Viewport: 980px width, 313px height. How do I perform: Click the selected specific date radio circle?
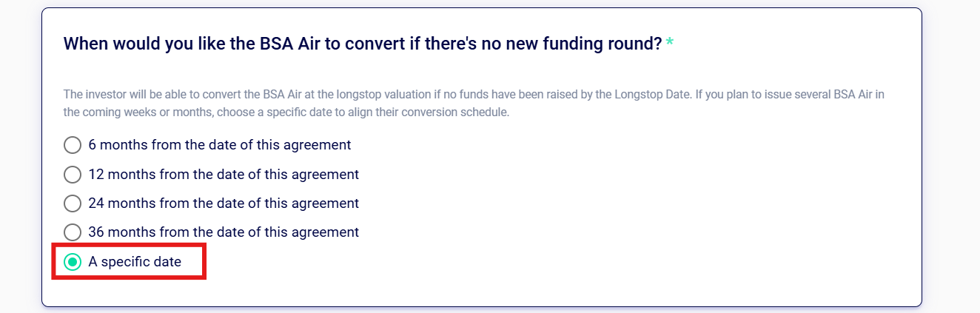click(73, 262)
